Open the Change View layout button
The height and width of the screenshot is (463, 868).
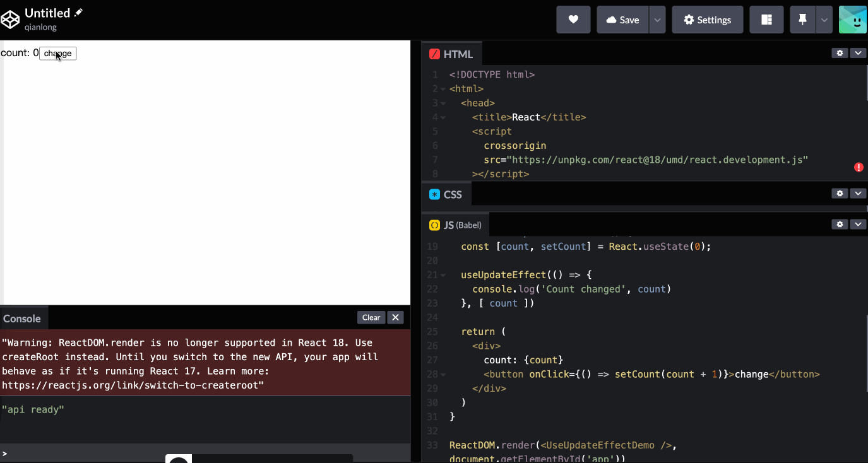(766, 20)
